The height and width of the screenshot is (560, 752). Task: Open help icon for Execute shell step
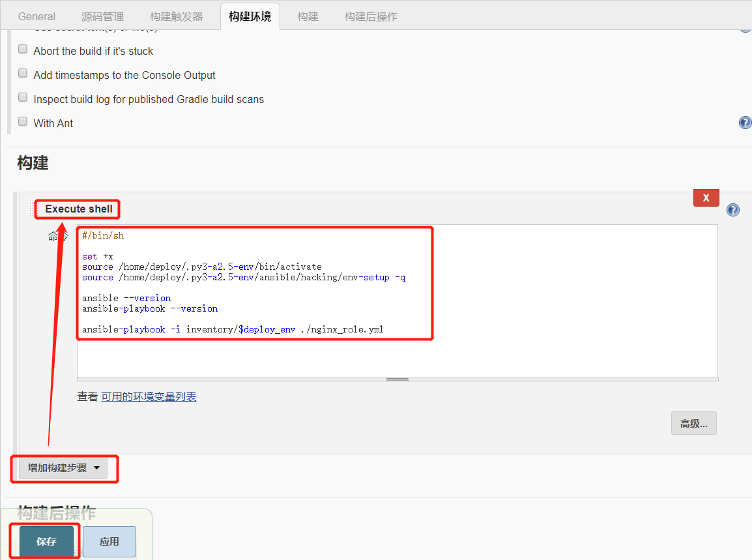[733, 210]
